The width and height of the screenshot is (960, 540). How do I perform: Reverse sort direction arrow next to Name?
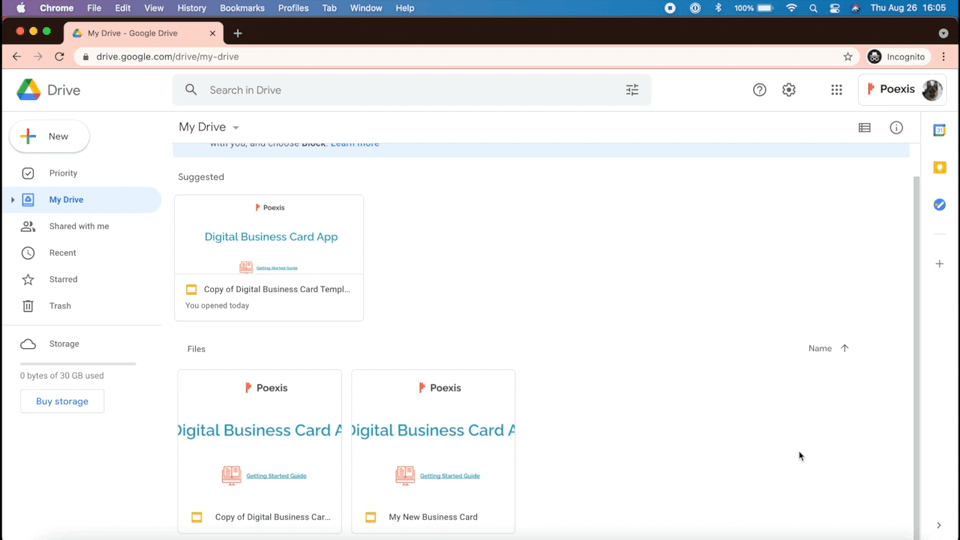pyautogui.click(x=844, y=348)
